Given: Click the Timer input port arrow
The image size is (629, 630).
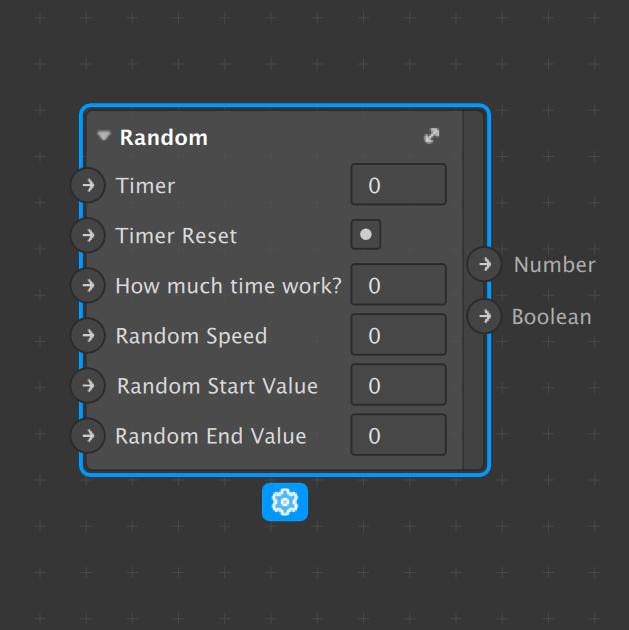Looking at the screenshot, I should click(x=88, y=185).
